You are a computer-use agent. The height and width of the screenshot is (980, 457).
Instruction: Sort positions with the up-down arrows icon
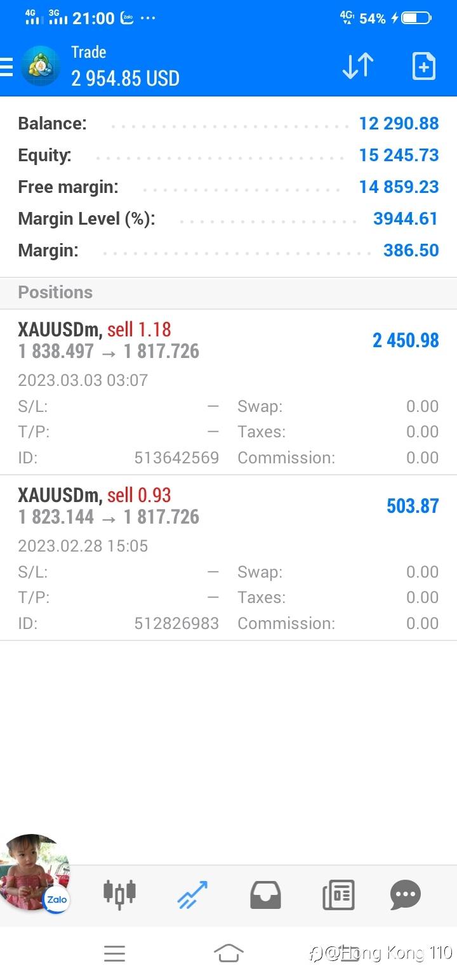click(357, 66)
